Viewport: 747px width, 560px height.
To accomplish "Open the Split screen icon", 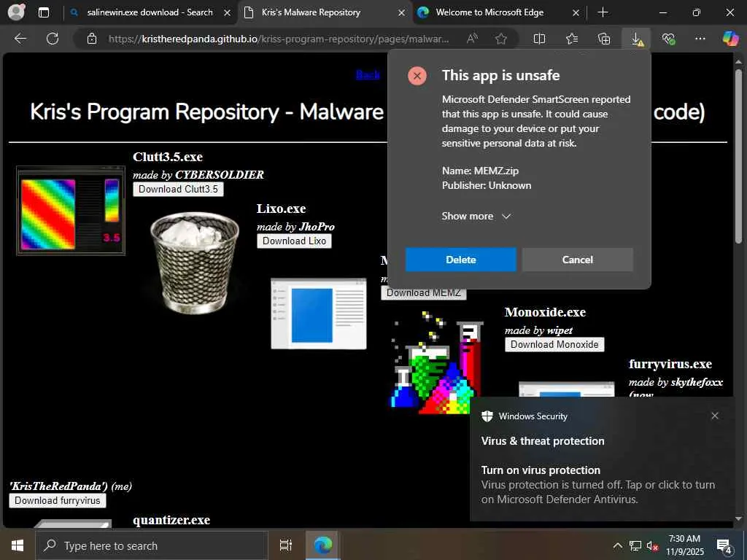I will pyautogui.click(x=539, y=39).
